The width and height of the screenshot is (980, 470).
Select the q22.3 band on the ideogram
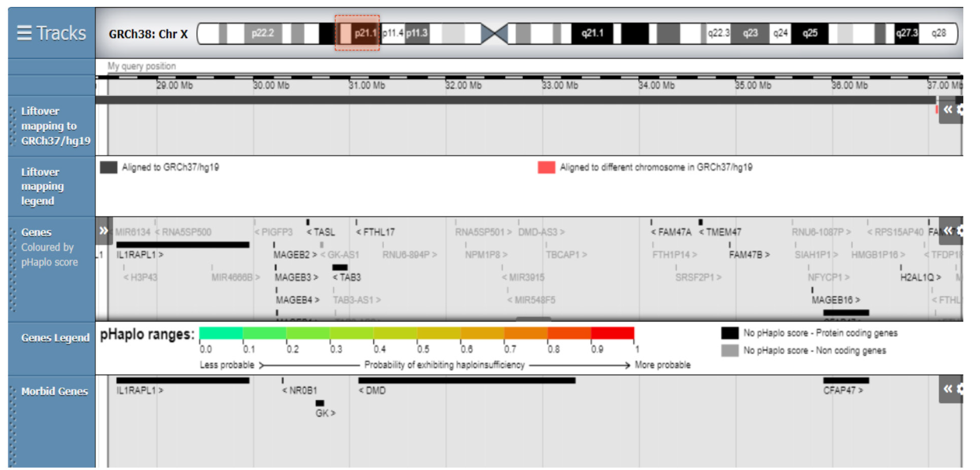718,33
